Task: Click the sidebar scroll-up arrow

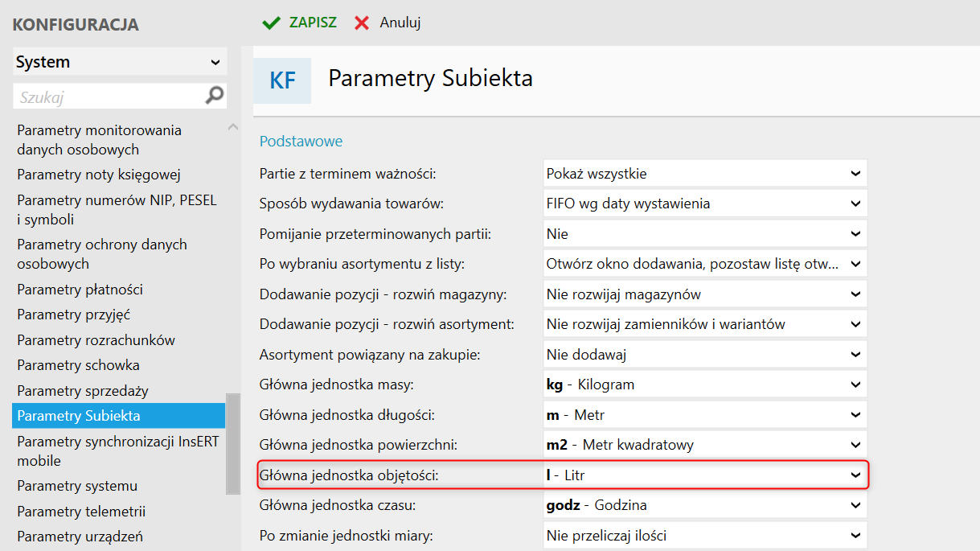Action: point(233,127)
